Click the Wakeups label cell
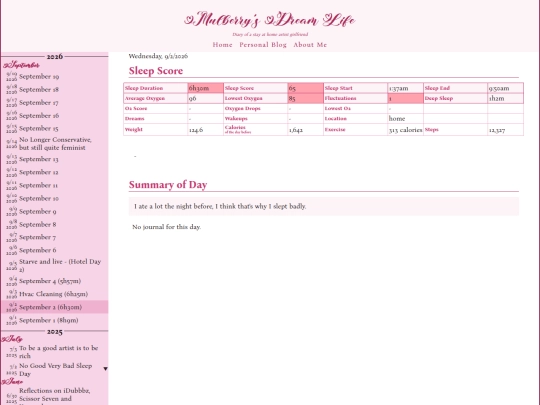This screenshot has height=405, width=540. [256, 118]
